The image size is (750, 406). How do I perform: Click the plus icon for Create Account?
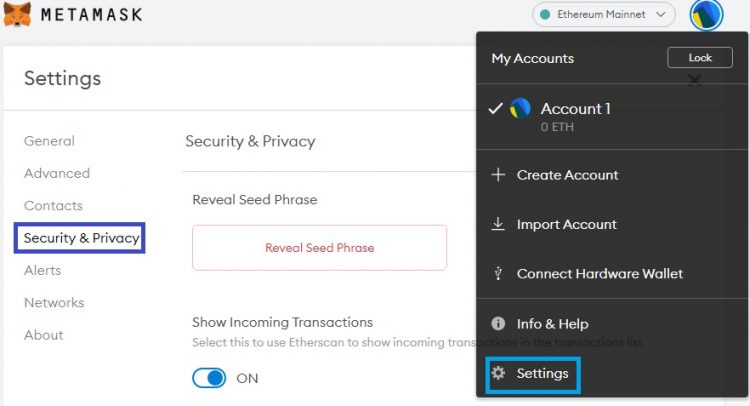tap(498, 175)
